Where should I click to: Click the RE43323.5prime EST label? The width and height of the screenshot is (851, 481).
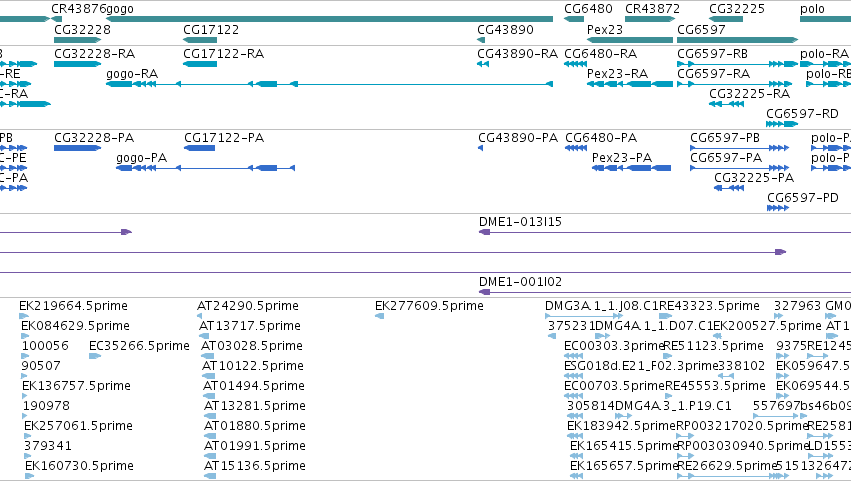pos(709,306)
